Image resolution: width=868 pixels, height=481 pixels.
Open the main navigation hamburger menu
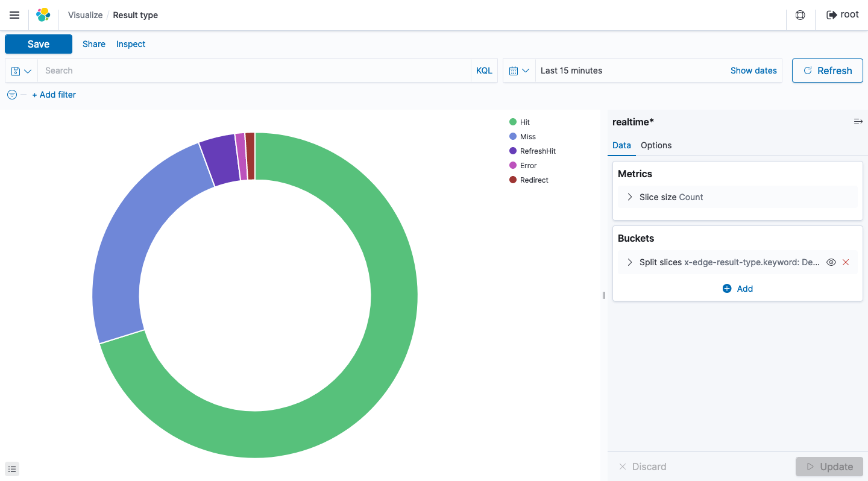tap(14, 14)
